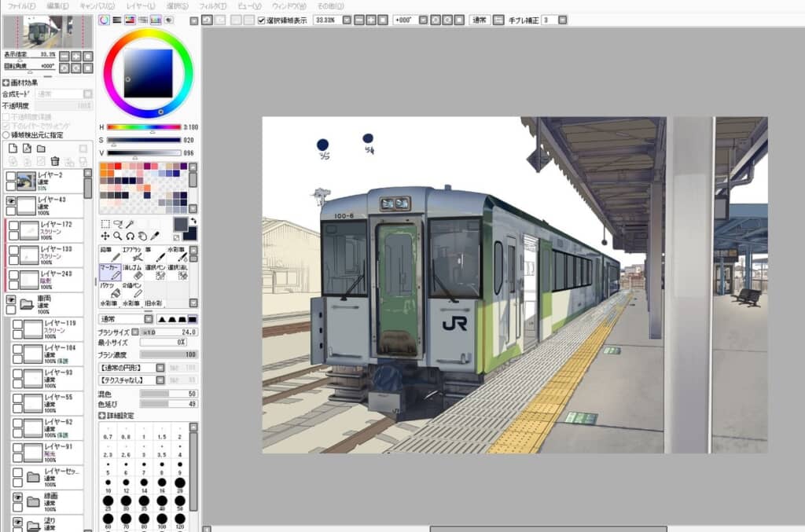This screenshot has height=532, width=805.
Task: Choose the marker (マーカー) tool
Action: (110, 273)
